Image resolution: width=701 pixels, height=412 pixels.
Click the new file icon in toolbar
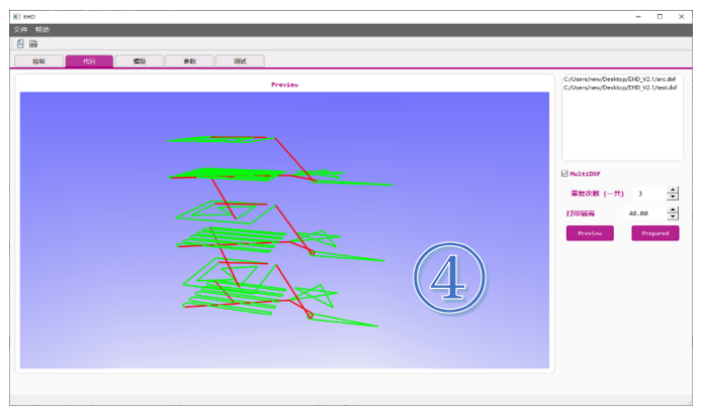point(20,44)
